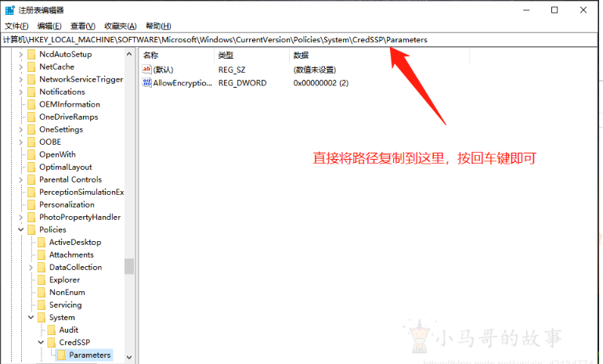Select the NetCache folder icon
Screen dimensions: 603x364
click(31, 67)
